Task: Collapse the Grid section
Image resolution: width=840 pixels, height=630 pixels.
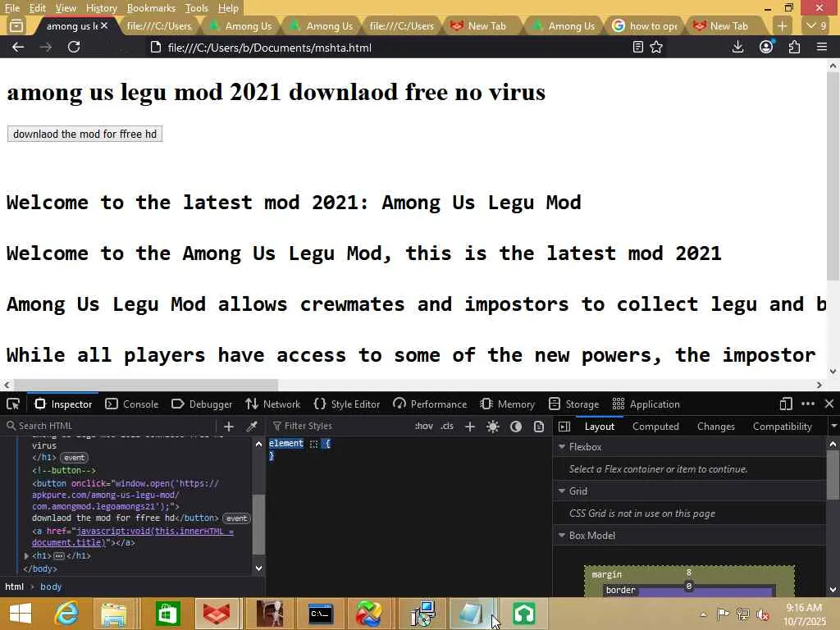Action: coord(562,491)
